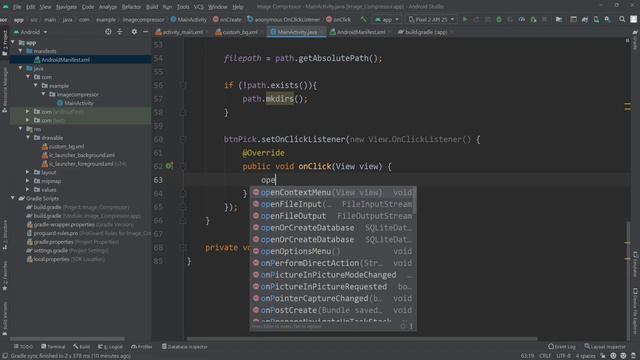
Task: Collapse the manifests folder node
Action: (20, 51)
